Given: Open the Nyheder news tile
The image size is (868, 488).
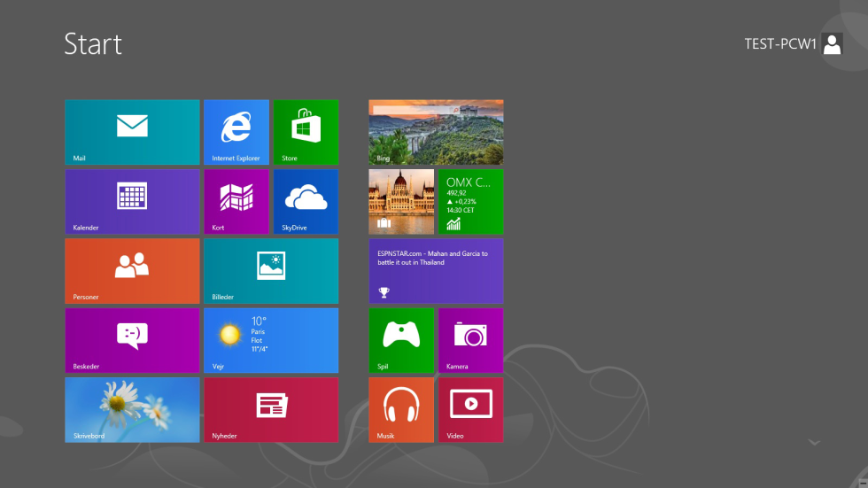Looking at the screenshot, I should (x=270, y=409).
